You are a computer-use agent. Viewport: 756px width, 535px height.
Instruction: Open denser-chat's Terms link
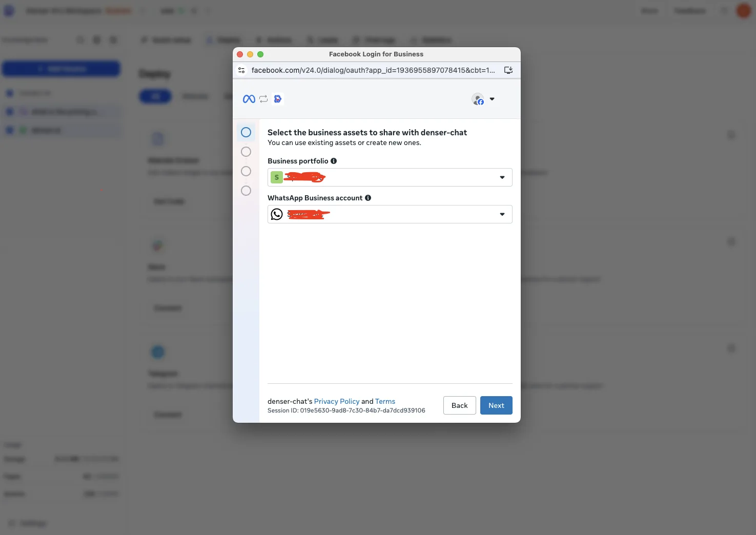tap(385, 401)
